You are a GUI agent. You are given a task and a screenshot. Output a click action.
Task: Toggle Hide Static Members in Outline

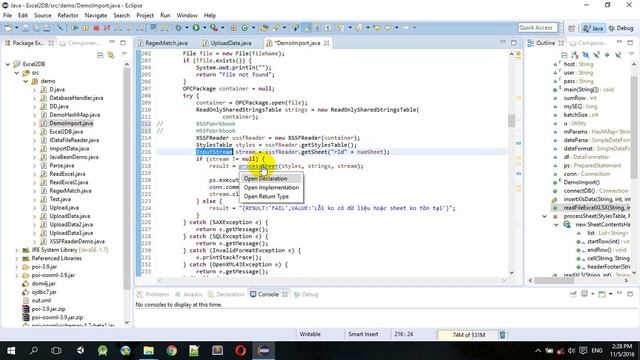coord(596,55)
